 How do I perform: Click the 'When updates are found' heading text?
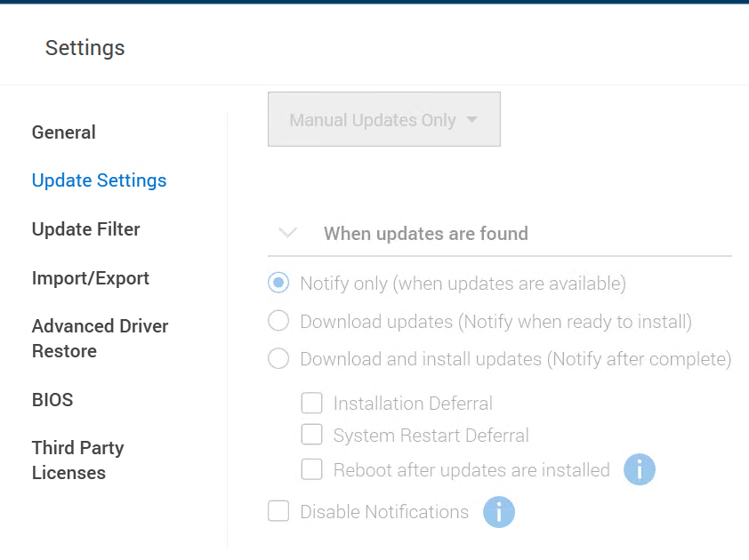(x=425, y=234)
